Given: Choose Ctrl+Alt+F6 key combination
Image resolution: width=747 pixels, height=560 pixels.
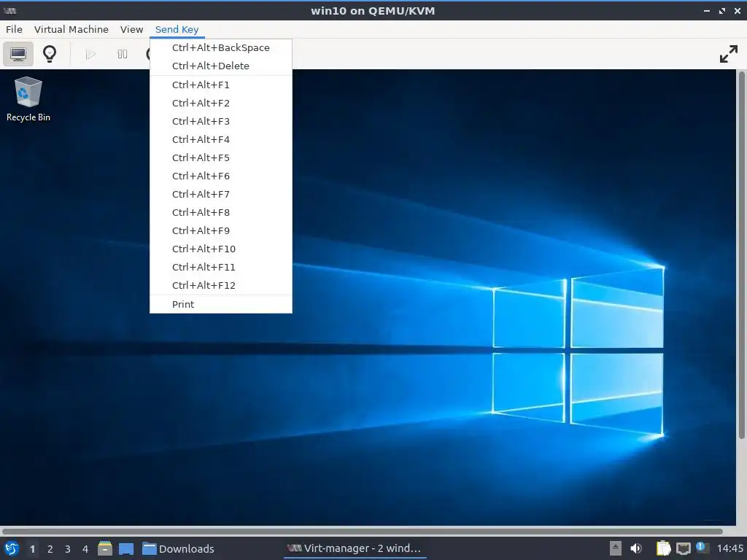Looking at the screenshot, I should pyautogui.click(x=220, y=176).
